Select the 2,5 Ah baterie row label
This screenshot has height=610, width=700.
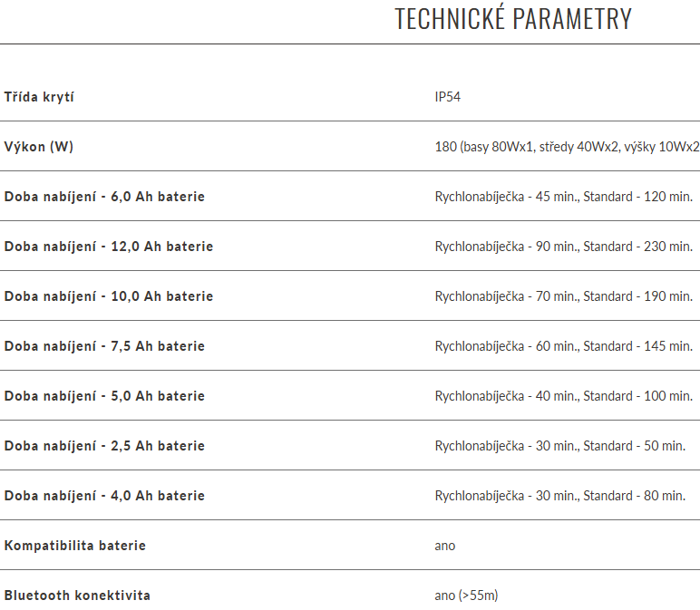tap(104, 446)
